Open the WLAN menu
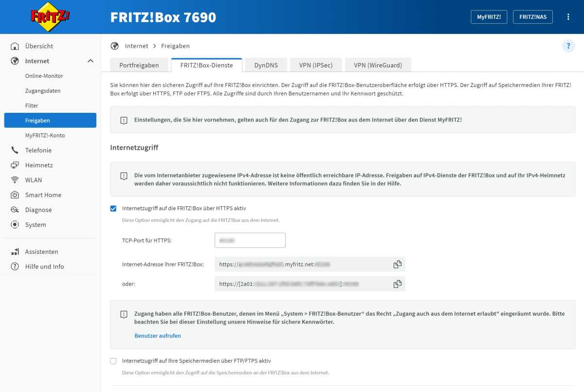Screen dimensions: 584x392 [x=34, y=180]
